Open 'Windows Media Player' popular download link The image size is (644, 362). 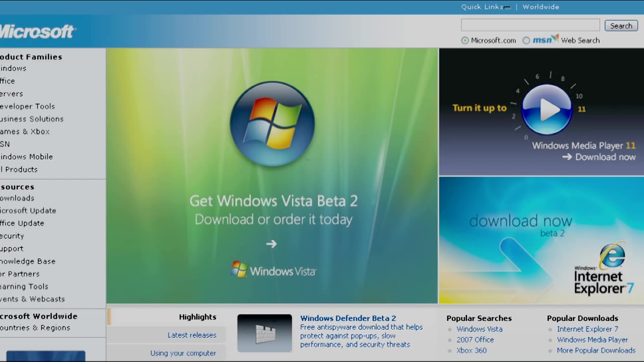(593, 340)
